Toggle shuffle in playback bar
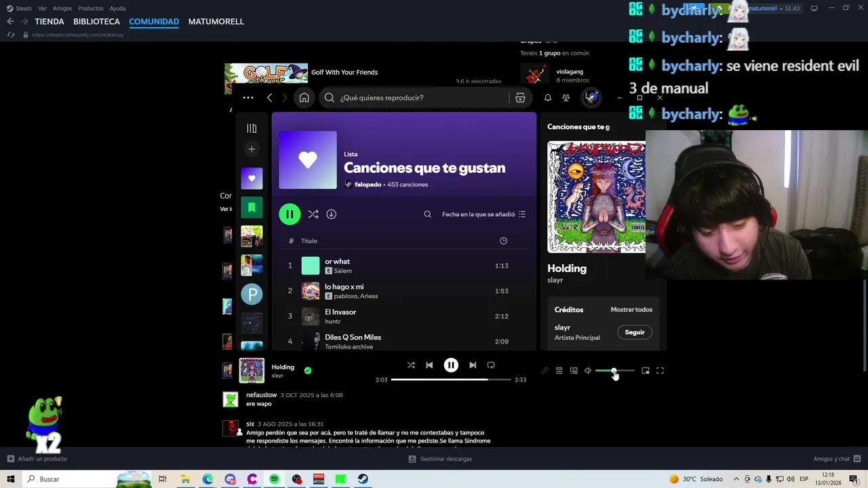This screenshot has height=488, width=868. 411,365
